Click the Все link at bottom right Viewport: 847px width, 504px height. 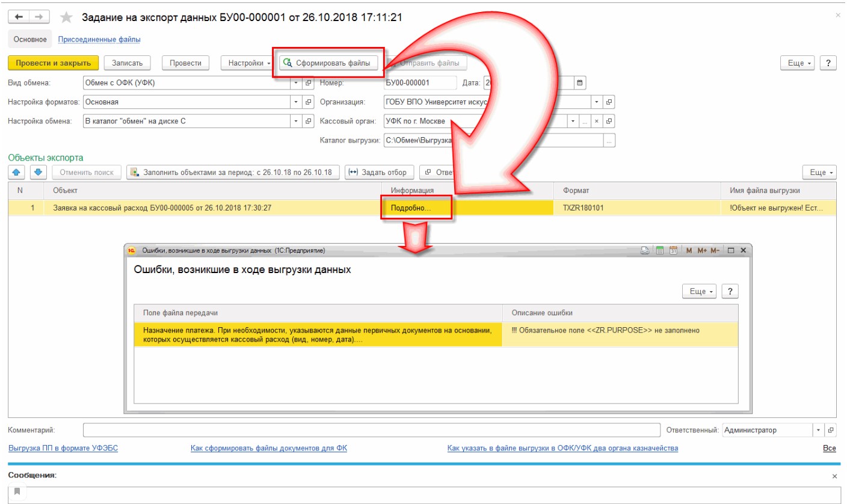830,449
